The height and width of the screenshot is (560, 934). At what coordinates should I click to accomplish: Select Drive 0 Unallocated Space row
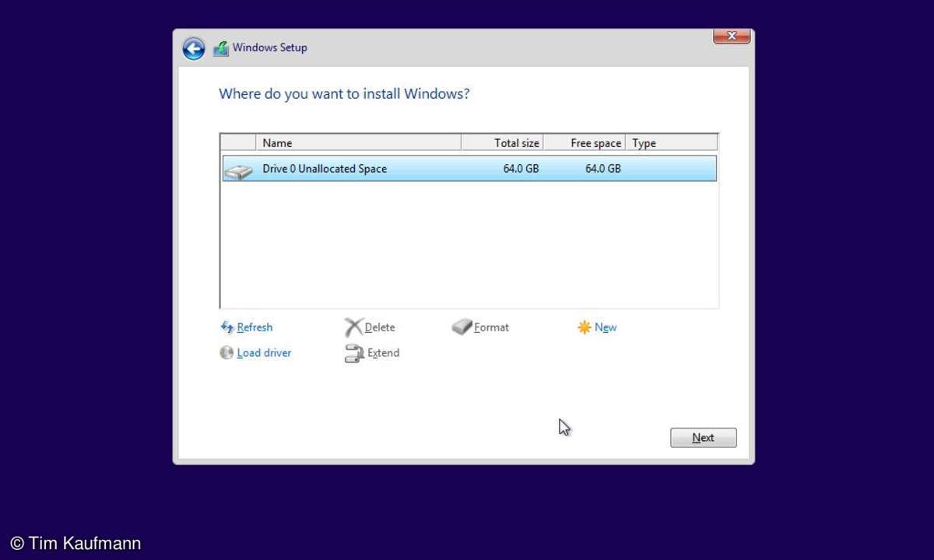coord(469,169)
